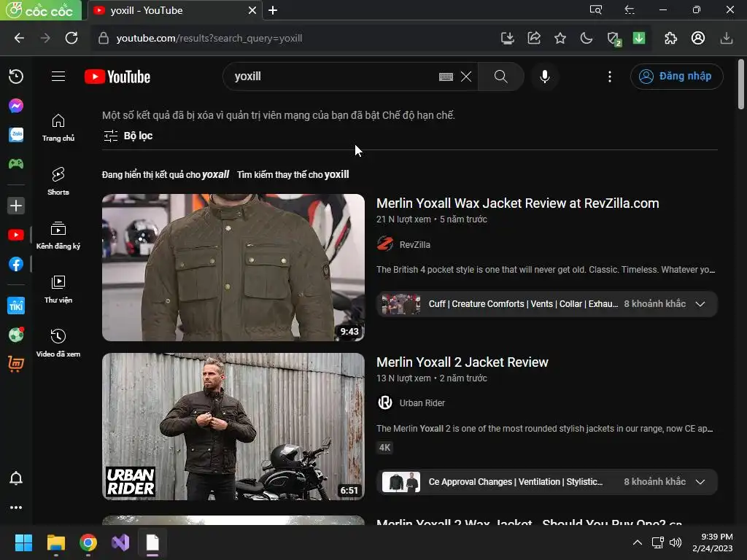Viewport: 747px width, 560px height.
Task: Open the soccer ball sidebar icon
Action: coord(16,335)
